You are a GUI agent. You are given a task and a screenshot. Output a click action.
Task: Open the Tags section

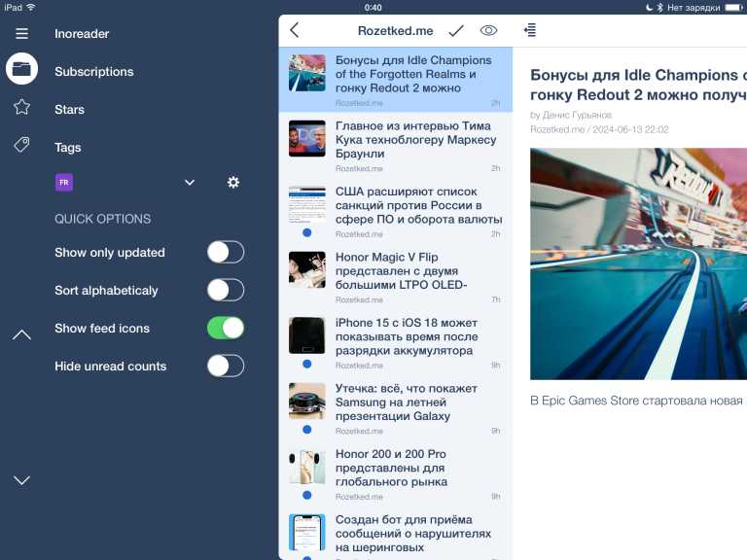click(x=68, y=148)
